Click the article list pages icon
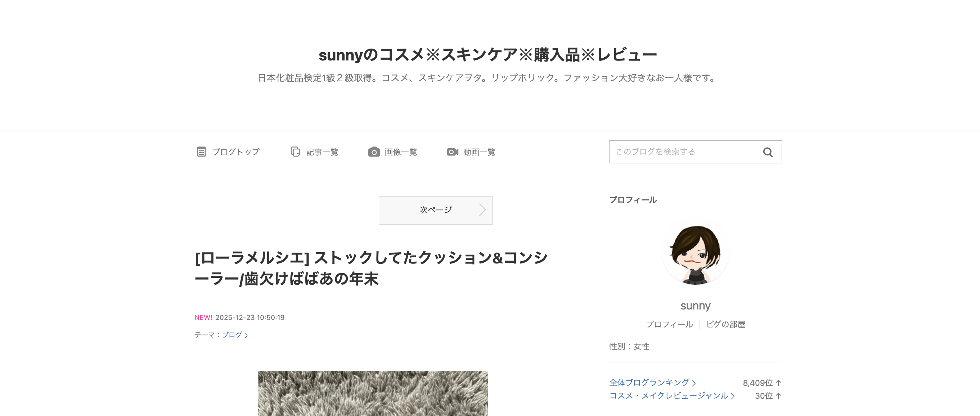Image resolution: width=980 pixels, height=416 pixels. (295, 152)
